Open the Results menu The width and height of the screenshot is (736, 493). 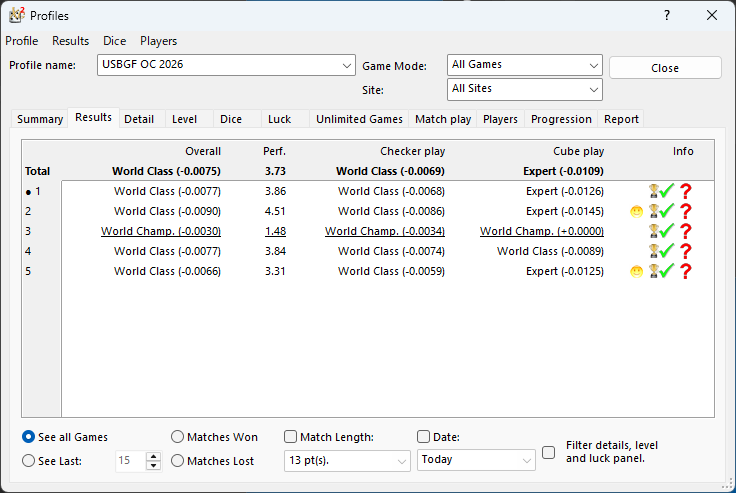pyautogui.click(x=70, y=41)
